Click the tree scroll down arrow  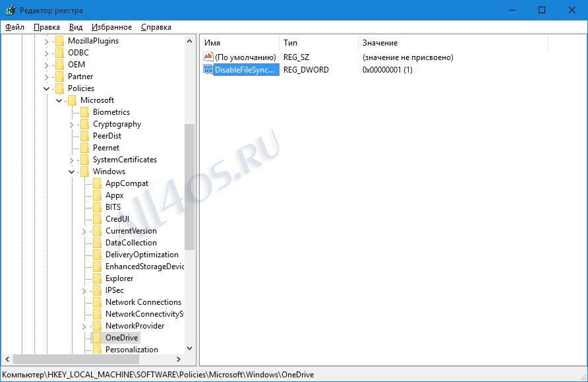[x=189, y=348]
